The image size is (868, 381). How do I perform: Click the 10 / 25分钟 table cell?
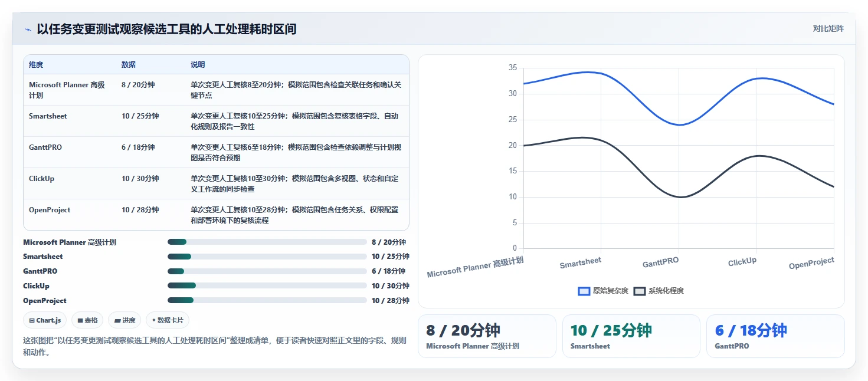click(140, 116)
